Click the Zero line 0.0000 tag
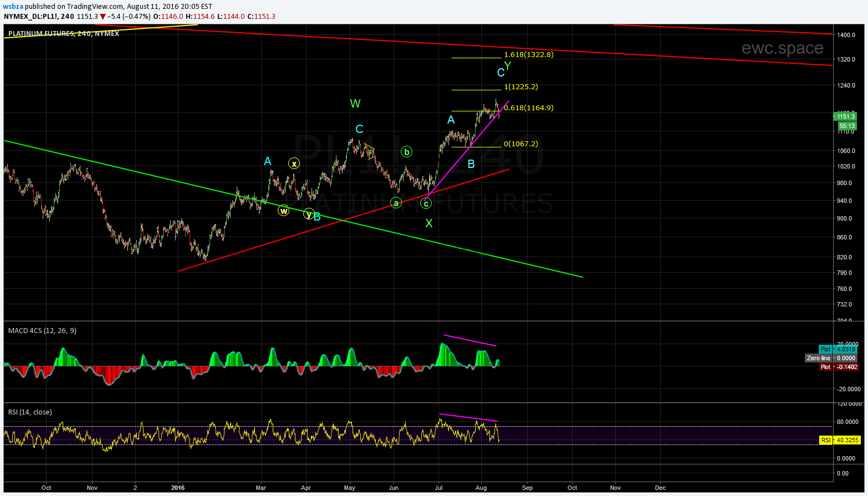868x496 pixels. pyautogui.click(x=831, y=359)
